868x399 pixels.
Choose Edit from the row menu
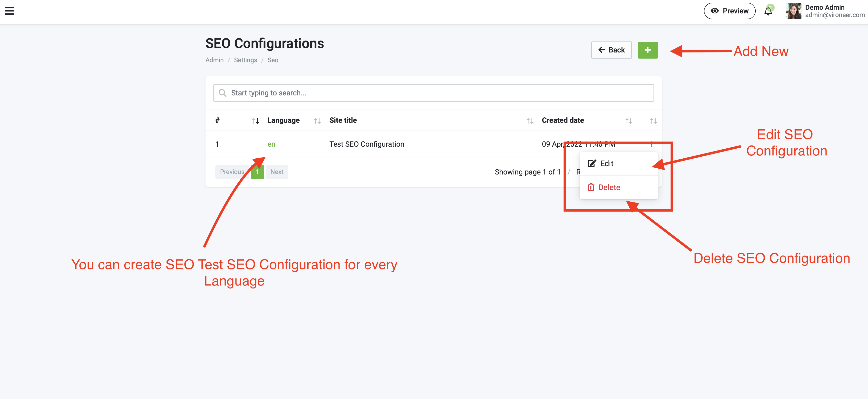click(x=606, y=164)
